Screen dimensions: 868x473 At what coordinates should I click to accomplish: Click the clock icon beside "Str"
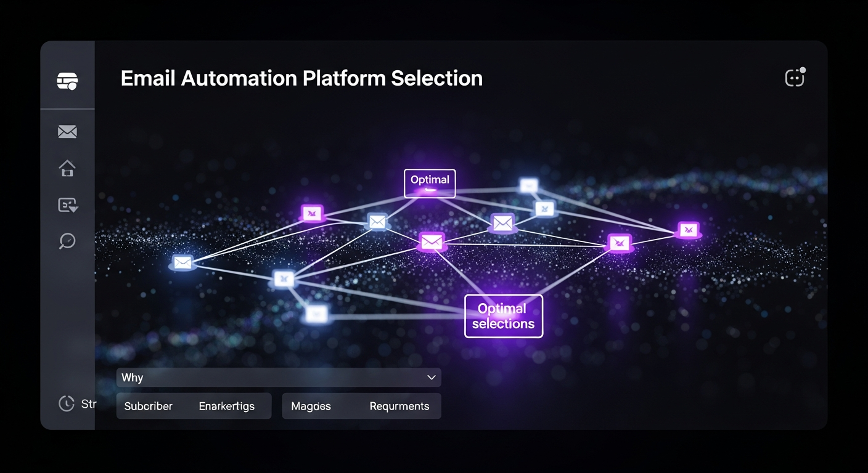click(x=67, y=403)
